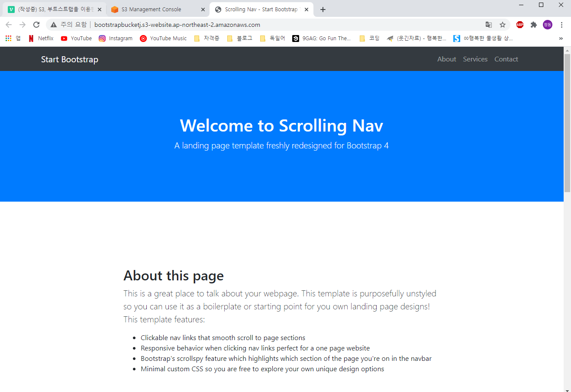Open the 독일어 bookmark folder
The image size is (571, 392).
pyautogui.click(x=273, y=39)
